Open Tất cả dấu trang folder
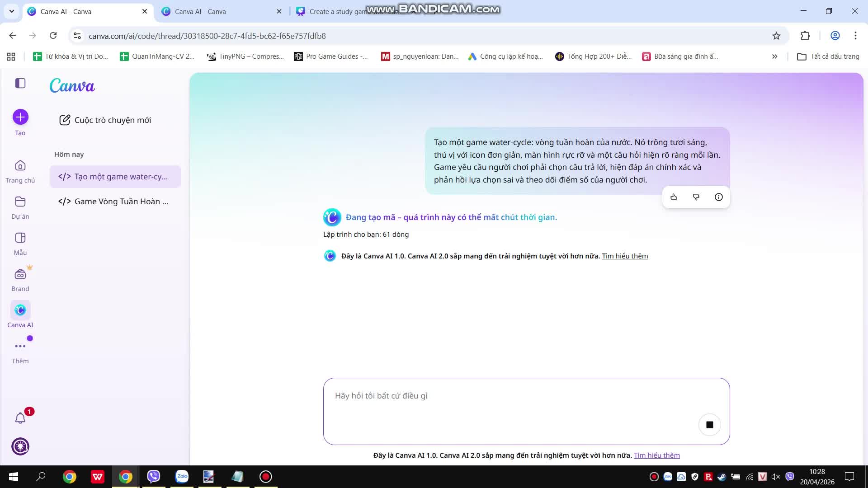868x488 pixels. 828,56
